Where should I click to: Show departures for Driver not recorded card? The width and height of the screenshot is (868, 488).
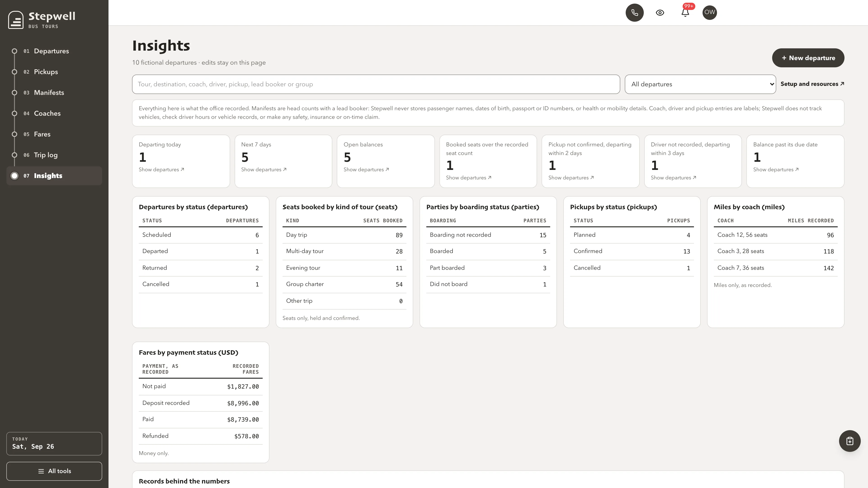pos(674,178)
